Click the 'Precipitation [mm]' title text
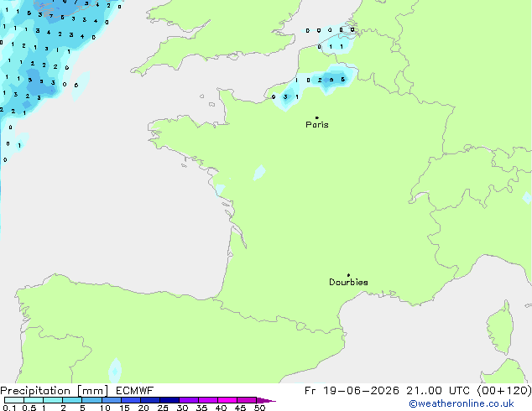Viewport: 532px width, 411px height. click(x=55, y=391)
